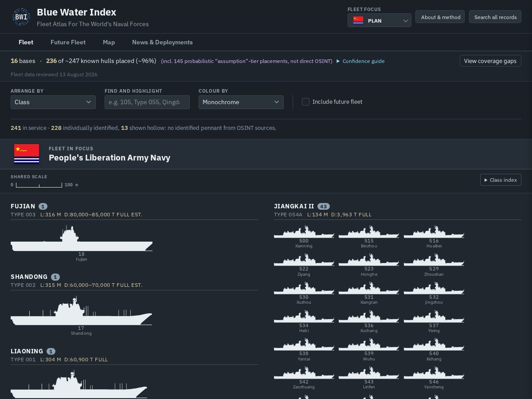The width and height of the screenshot is (532, 399).
Task: Expand the Class index disclosure
Action: (501, 180)
